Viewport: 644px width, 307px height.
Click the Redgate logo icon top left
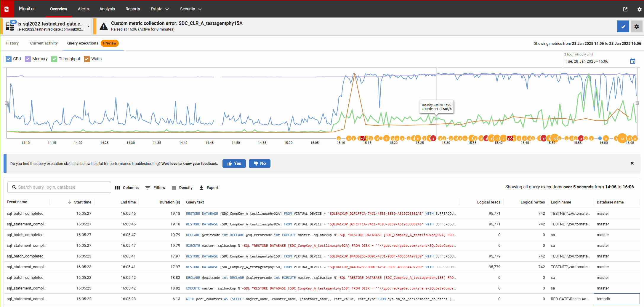click(x=7, y=9)
